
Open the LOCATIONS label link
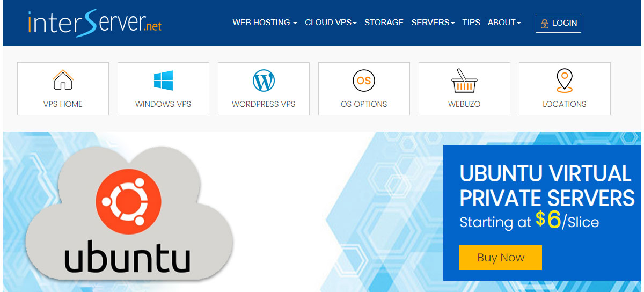(565, 104)
